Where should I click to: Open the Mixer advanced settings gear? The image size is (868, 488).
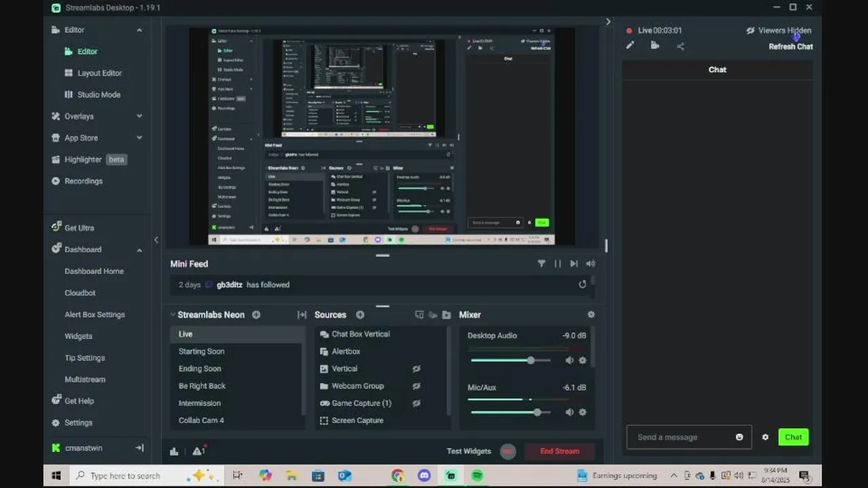(x=591, y=314)
